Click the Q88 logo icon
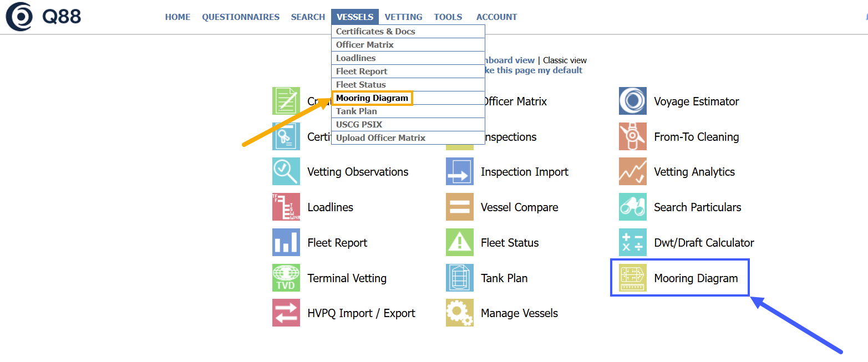Image resolution: width=868 pixels, height=362 pixels. point(19,16)
